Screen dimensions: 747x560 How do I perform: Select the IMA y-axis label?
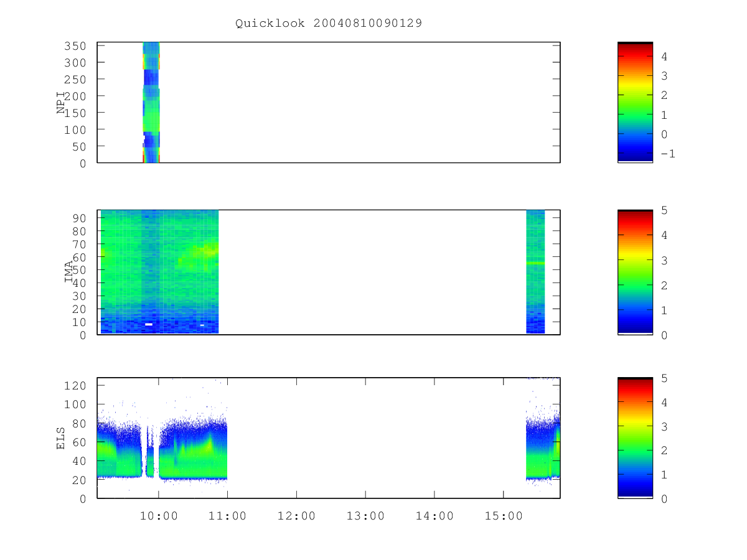[68, 272]
